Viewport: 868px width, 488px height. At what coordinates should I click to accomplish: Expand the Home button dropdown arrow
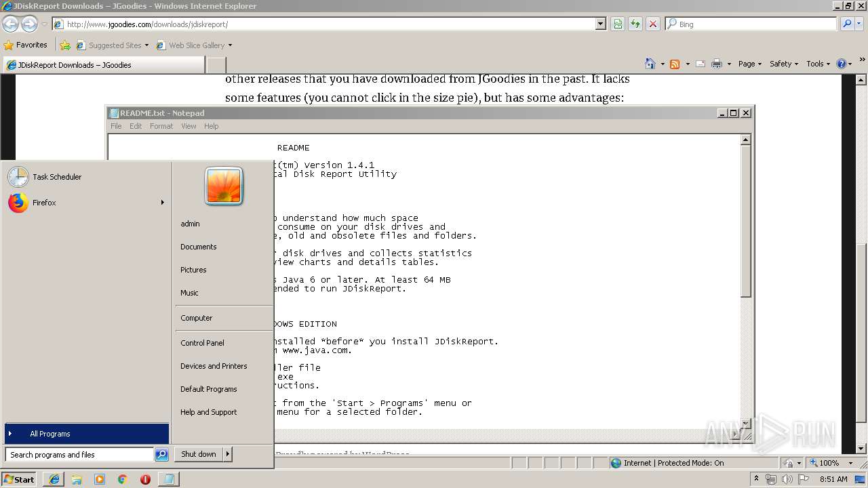tap(663, 64)
